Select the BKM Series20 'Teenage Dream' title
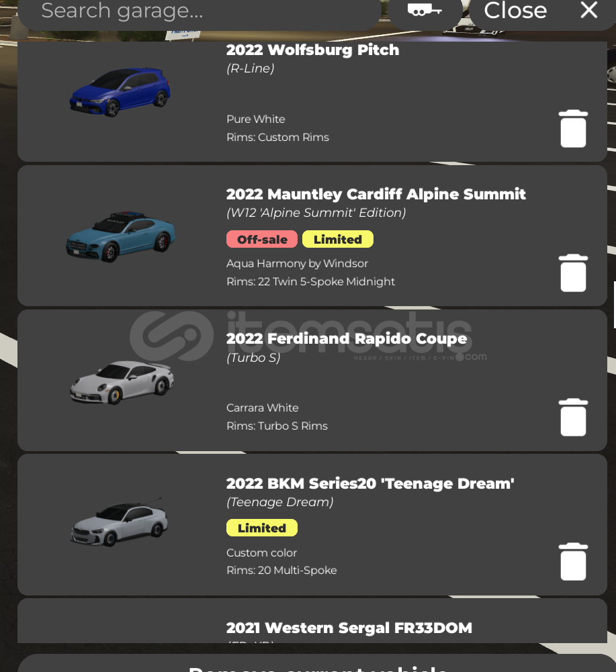 pyautogui.click(x=370, y=483)
